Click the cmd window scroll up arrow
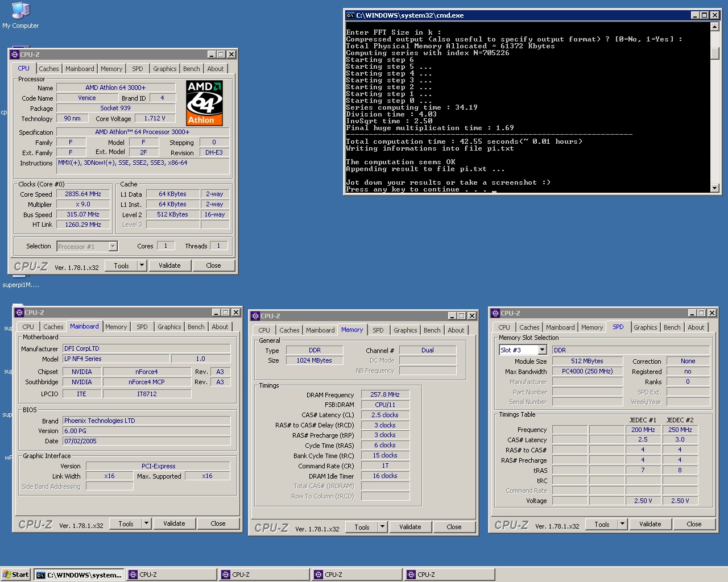The image size is (728, 582). pos(715,27)
